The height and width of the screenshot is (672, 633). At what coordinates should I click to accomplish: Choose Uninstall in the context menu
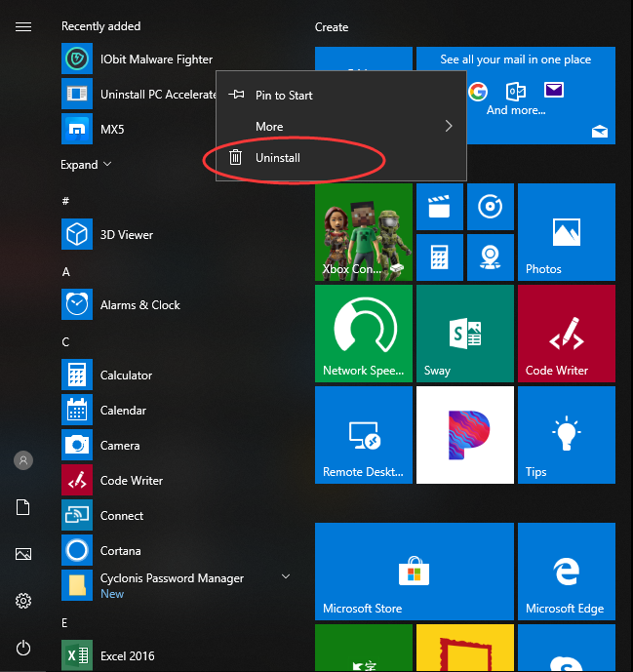click(341, 157)
